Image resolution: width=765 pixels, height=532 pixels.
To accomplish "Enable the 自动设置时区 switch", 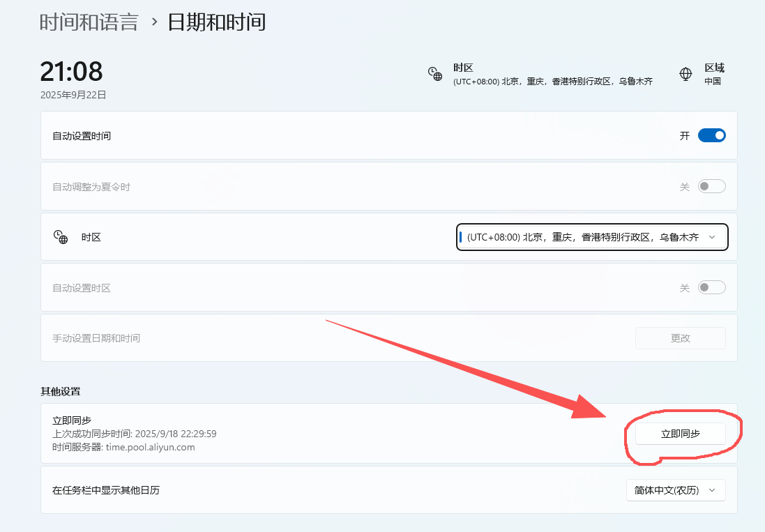I will (x=711, y=287).
